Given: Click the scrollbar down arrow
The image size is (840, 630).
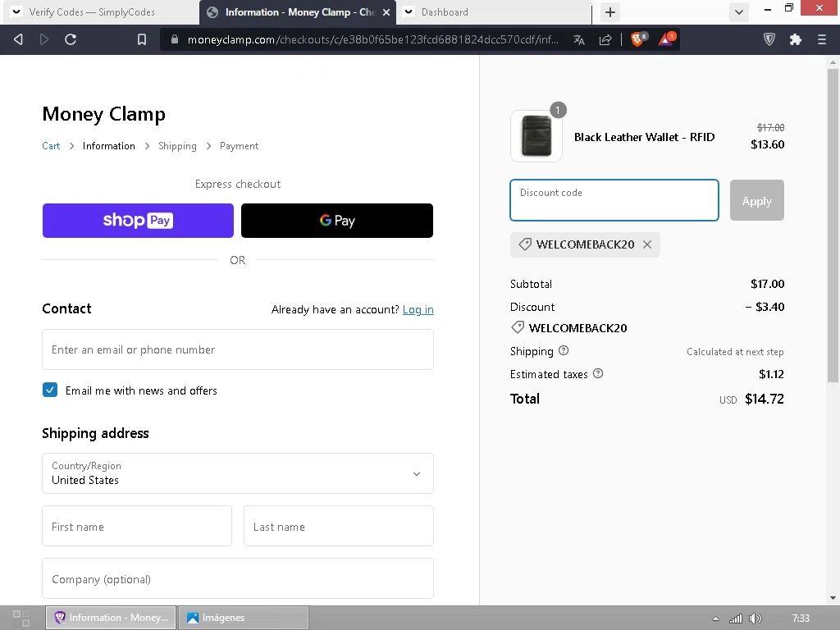Looking at the screenshot, I should pyautogui.click(x=833, y=598).
